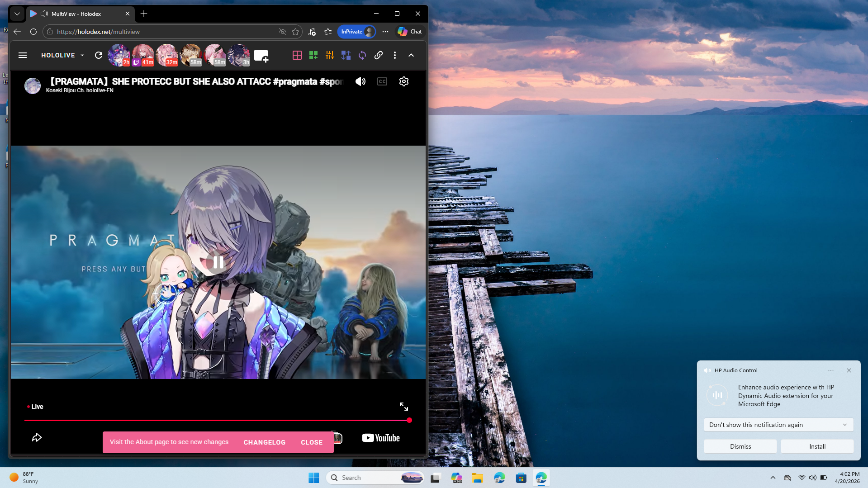Expand "Don't show this notification again" dropdown
This screenshot has height=488, width=868.
778,425
